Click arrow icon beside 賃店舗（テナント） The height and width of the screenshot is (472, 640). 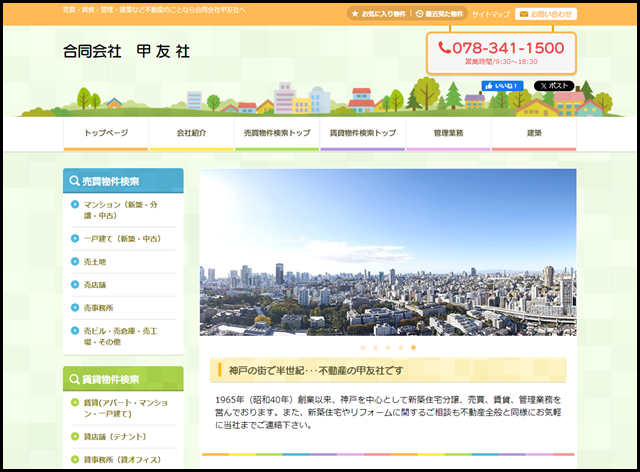point(75,436)
